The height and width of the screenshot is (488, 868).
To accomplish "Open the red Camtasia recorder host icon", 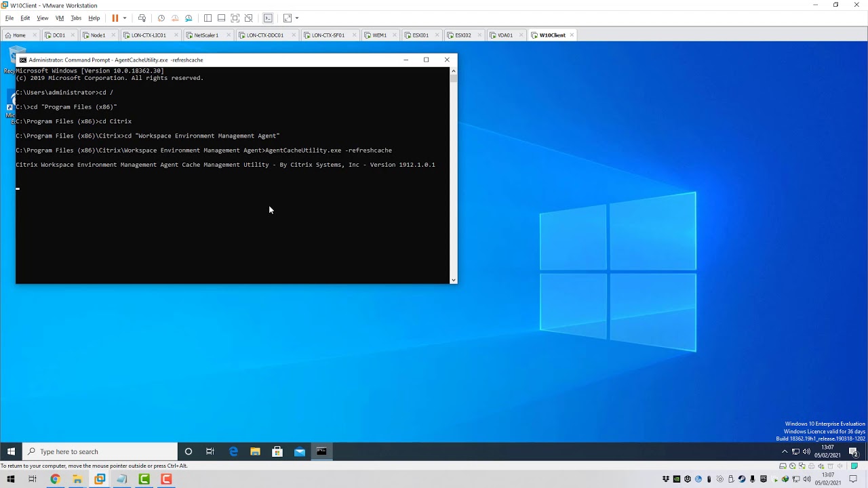I will click(166, 479).
